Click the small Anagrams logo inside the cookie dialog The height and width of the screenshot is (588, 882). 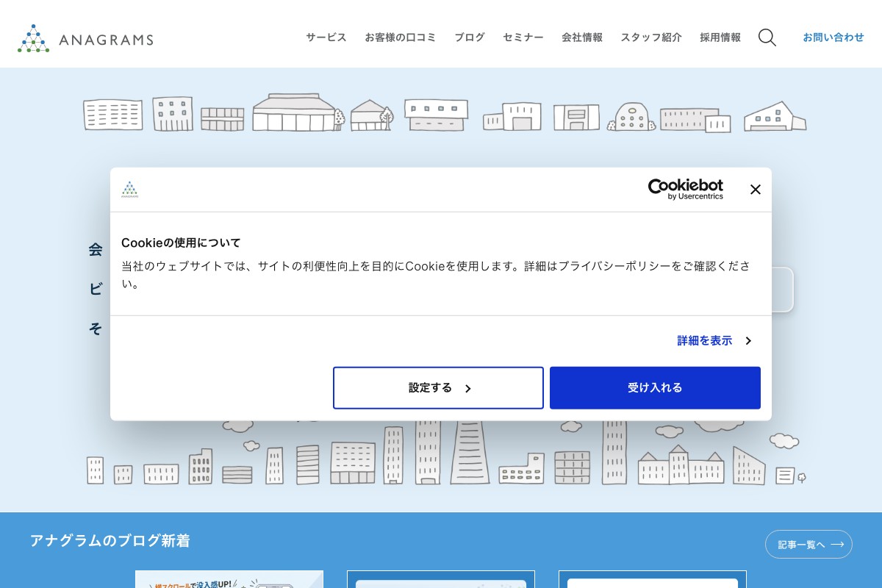130,189
